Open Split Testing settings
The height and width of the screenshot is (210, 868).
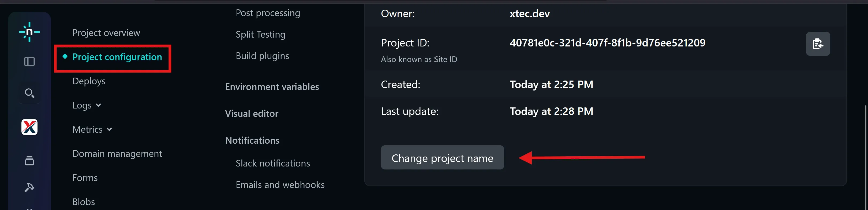(260, 34)
